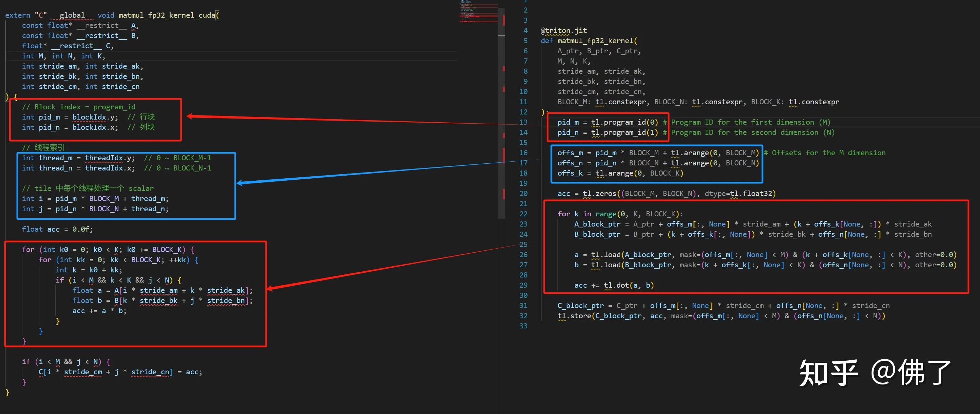This screenshot has height=414, width=980.
Task: Click the 线程索引 comment line
Action: point(44,147)
